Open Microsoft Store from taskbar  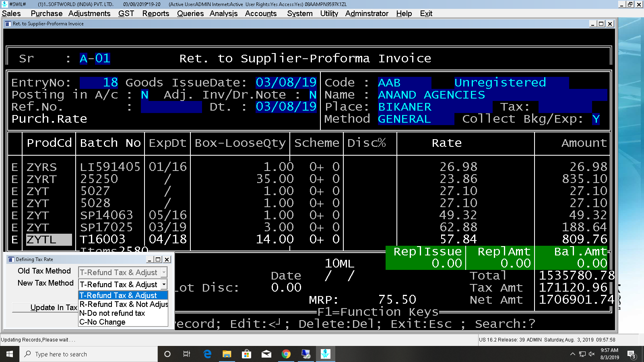(247, 354)
